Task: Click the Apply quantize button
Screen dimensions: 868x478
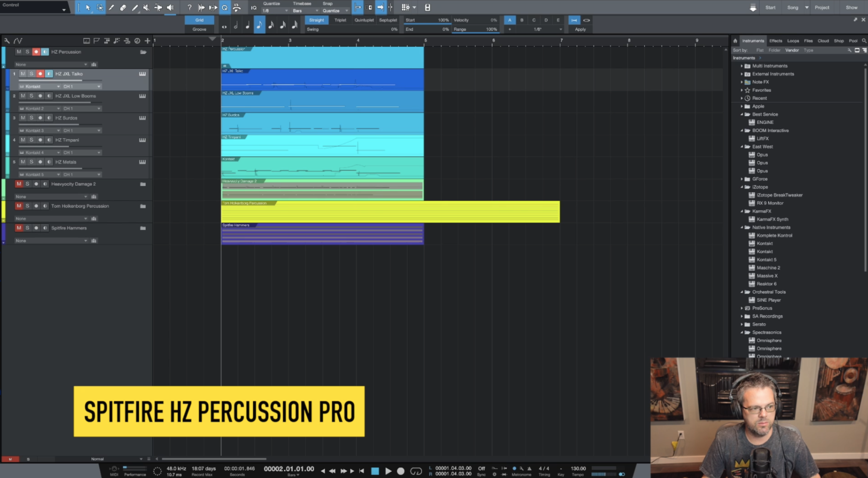Action: pyautogui.click(x=581, y=29)
